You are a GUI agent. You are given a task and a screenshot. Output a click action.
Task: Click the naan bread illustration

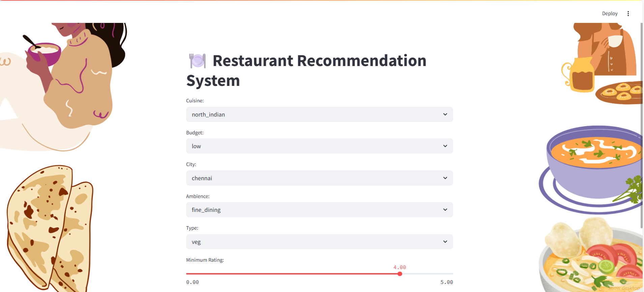pyautogui.click(x=50, y=228)
